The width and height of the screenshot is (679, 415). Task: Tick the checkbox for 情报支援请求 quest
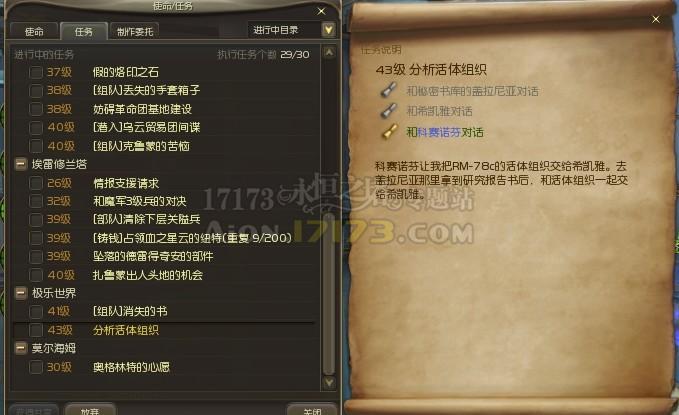coord(36,183)
